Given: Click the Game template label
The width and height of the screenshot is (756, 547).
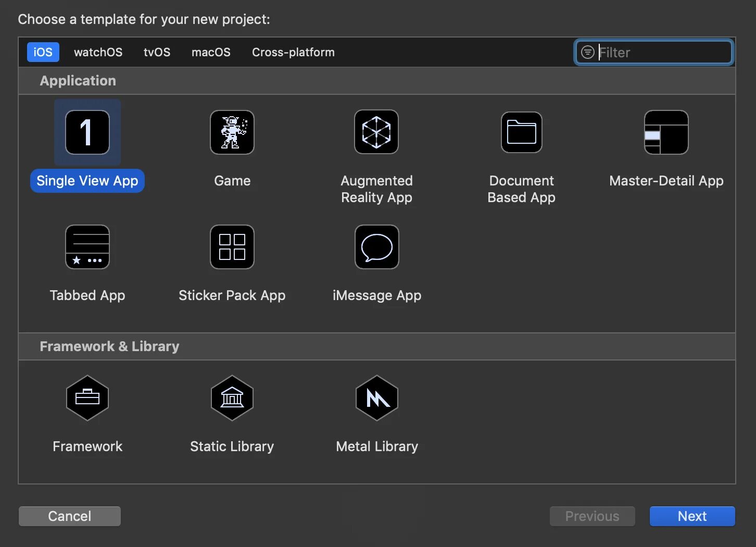Looking at the screenshot, I should tap(232, 181).
